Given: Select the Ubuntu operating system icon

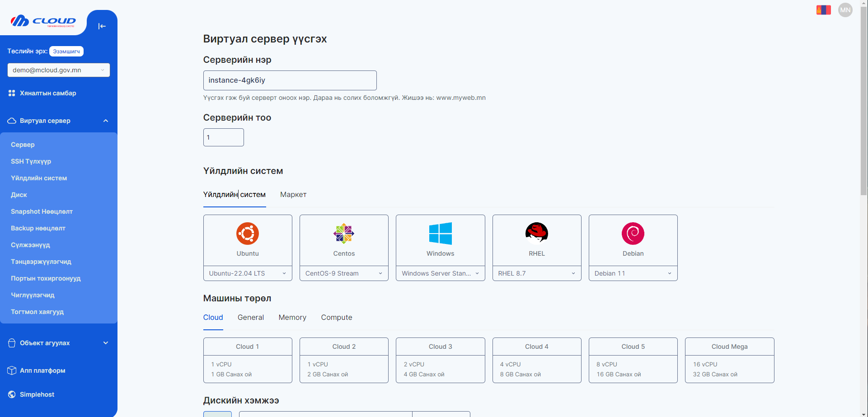Looking at the screenshot, I should pyautogui.click(x=248, y=234).
